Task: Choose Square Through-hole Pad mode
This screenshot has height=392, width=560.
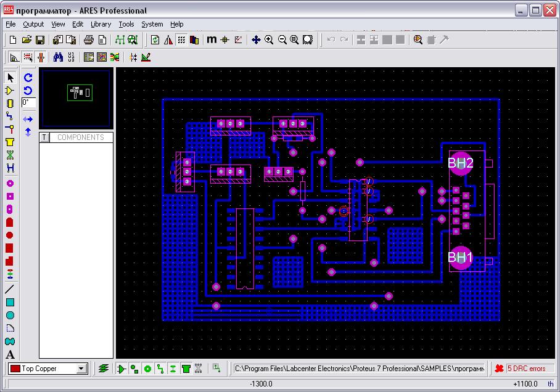Action: (10, 197)
